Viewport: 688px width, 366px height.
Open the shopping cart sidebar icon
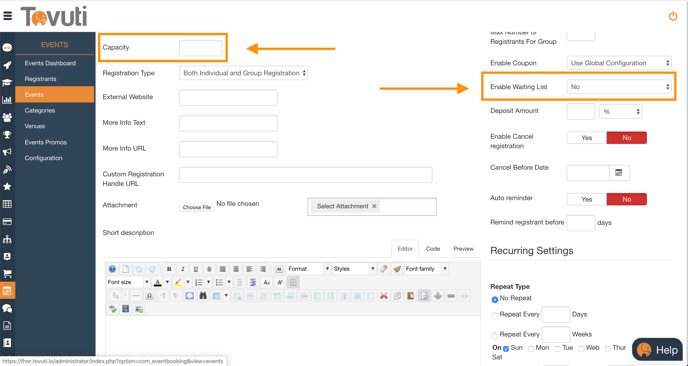pyautogui.click(x=7, y=274)
